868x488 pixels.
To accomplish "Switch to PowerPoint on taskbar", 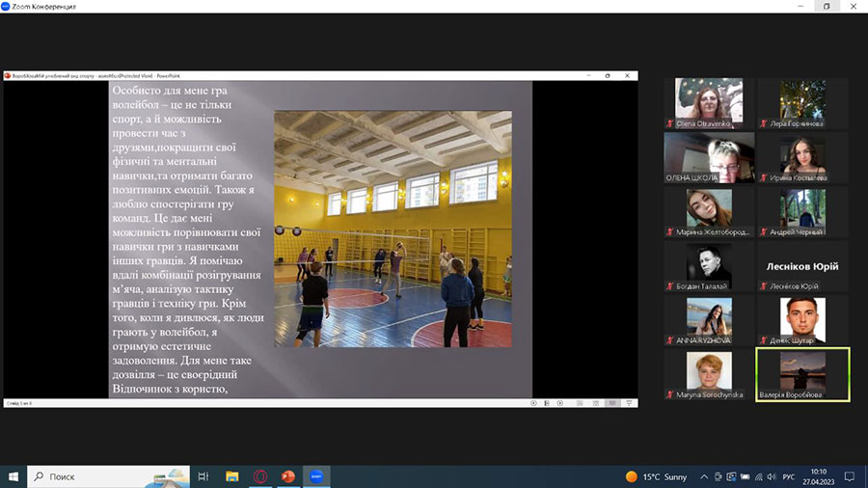I will point(288,476).
